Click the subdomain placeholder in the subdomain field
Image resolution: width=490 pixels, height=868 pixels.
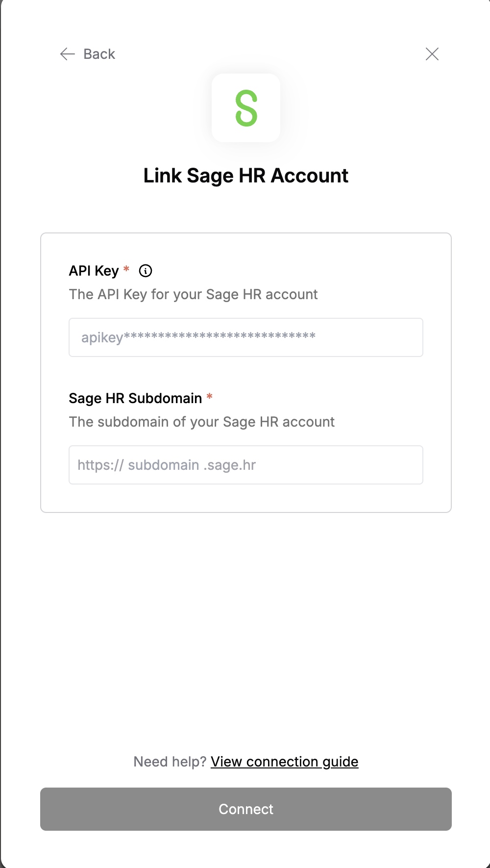(164, 465)
